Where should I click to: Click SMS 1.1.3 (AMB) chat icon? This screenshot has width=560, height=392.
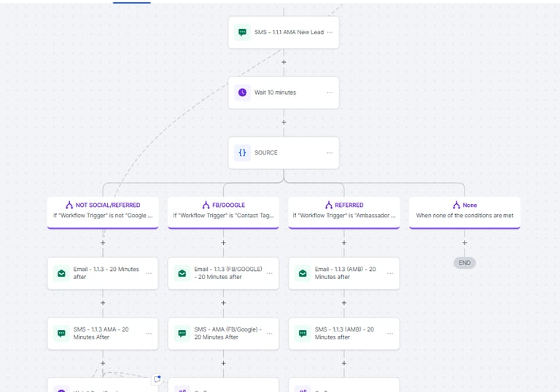[x=303, y=334]
